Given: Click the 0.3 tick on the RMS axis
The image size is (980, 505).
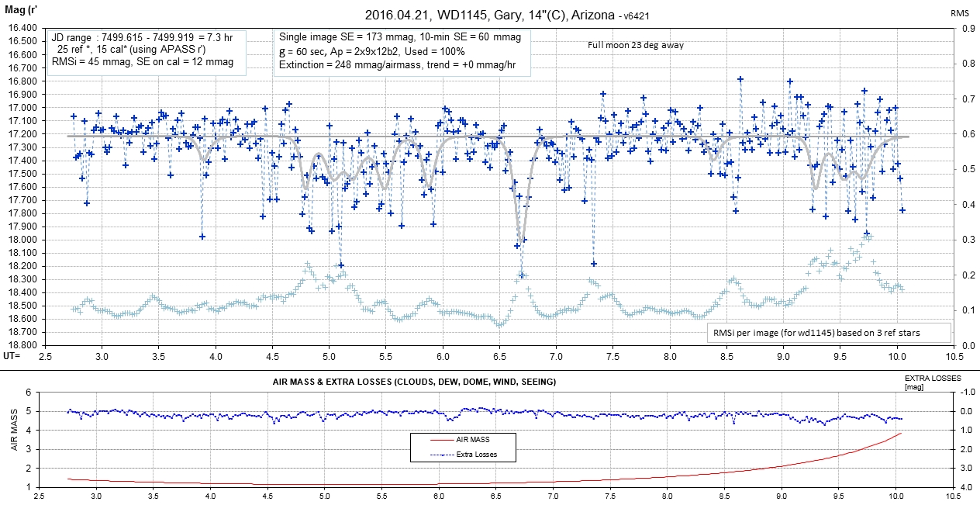Looking at the screenshot, I should 968,240.
